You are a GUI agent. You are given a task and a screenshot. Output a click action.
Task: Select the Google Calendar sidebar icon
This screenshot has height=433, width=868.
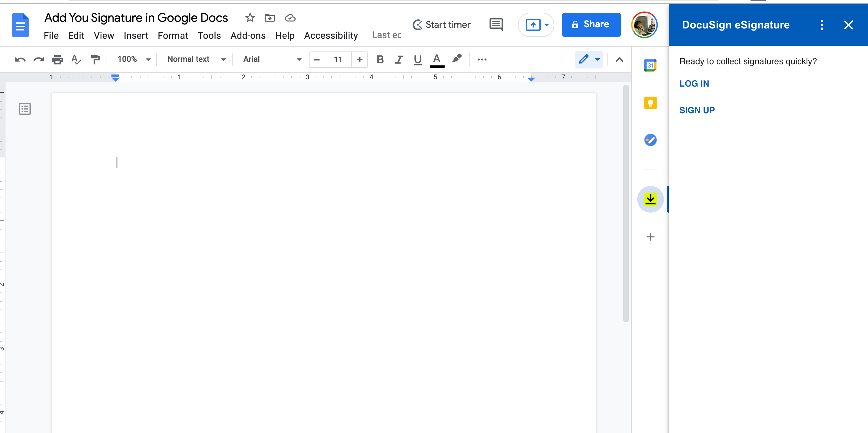coord(650,65)
